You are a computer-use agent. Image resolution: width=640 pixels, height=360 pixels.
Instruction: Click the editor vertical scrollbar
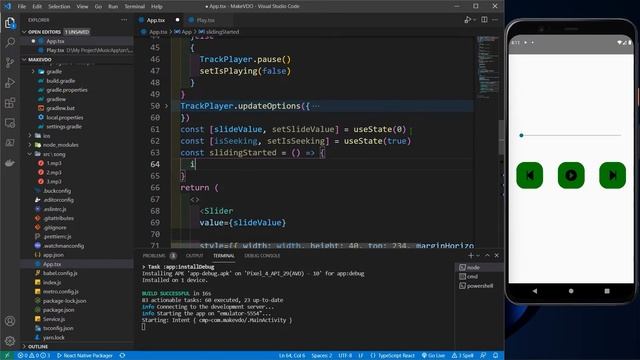coord(501,137)
